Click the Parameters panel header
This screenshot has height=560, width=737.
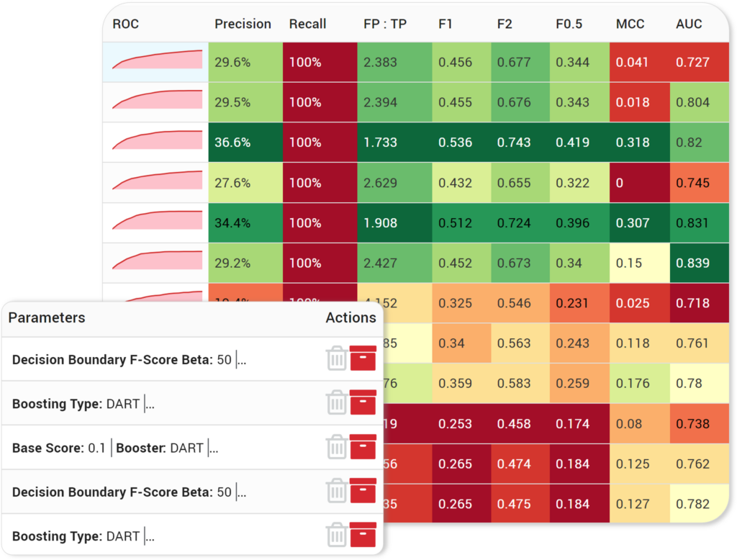pyautogui.click(x=48, y=317)
